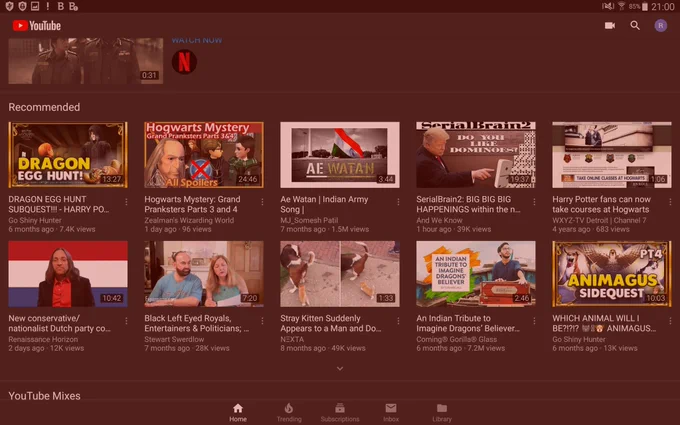Viewport: 680px width, 425px height.
Task: Select channel name 'Renaissance Horizon'
Action: click(x=43, y=340)
